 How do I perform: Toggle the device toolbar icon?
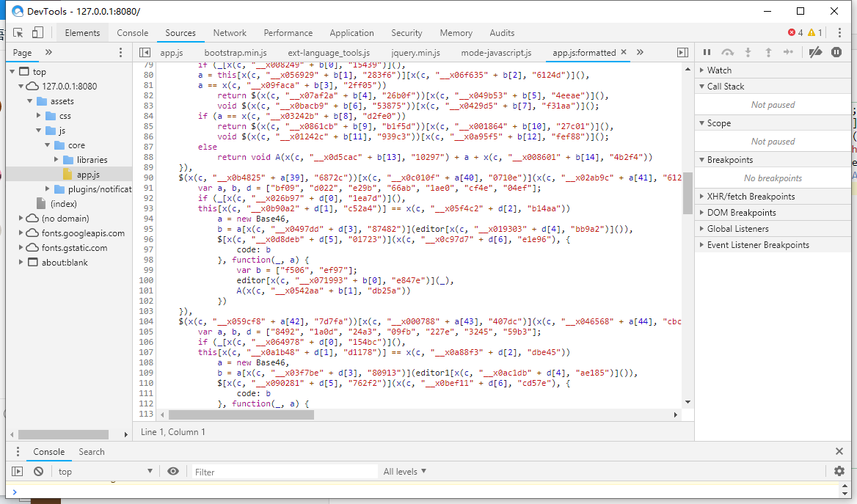point(37,33)
